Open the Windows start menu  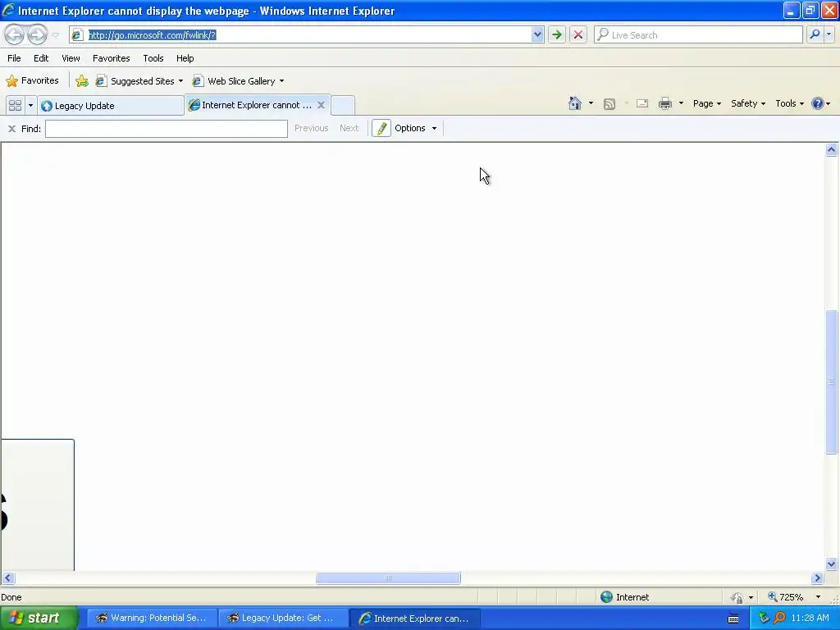[39, 618]
